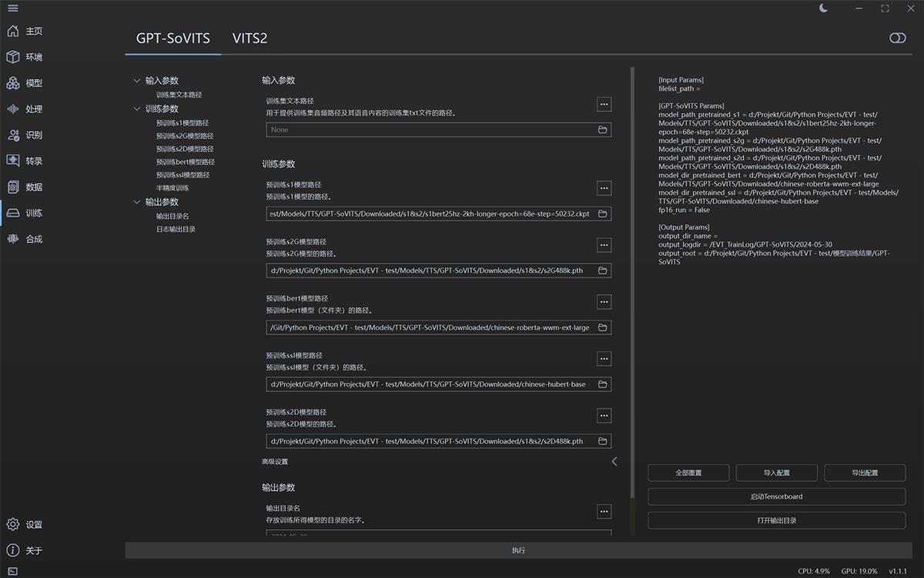The width and height of the screenshot is (924, 578).
Task: Jump to 预训练s2G模型路径 in the tree
Action: click(185, 136)
